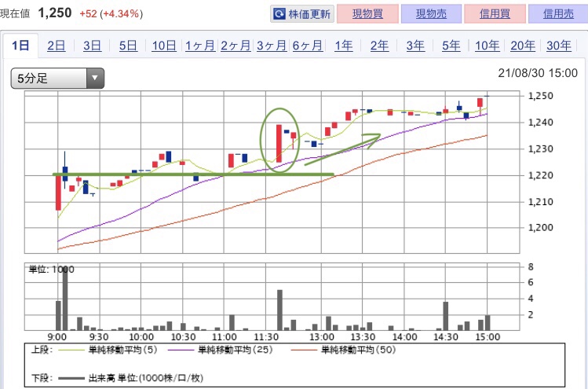Click the 5分足 dropdown arrow
The height and width of the screenshot is (389, 588).
pyautogui.click(x=95, y=78)
